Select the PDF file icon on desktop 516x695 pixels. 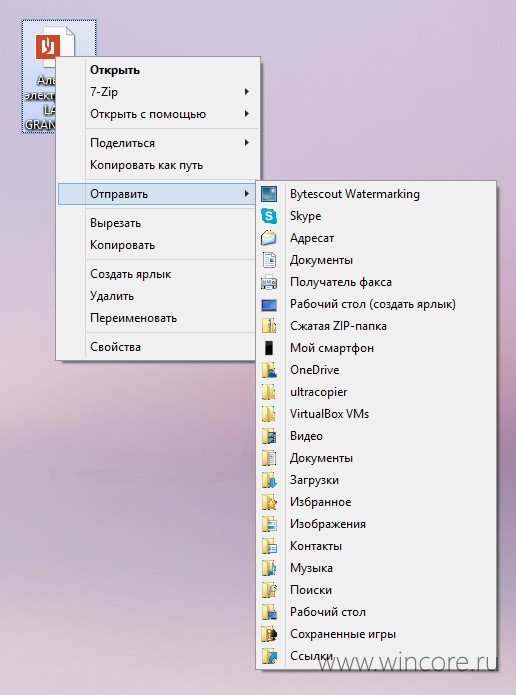[55, 46]
